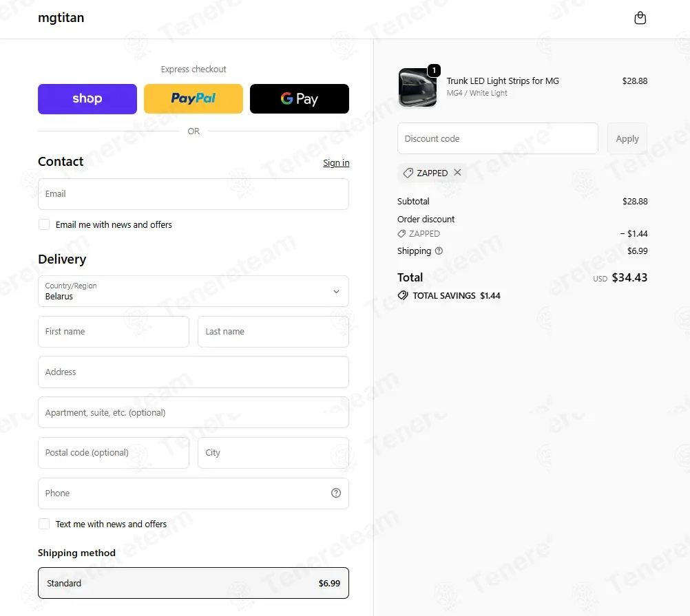Enable Email me with news and offers
Image resolution: width=690 pixels, height=616 pixels.
coord(44,224)
